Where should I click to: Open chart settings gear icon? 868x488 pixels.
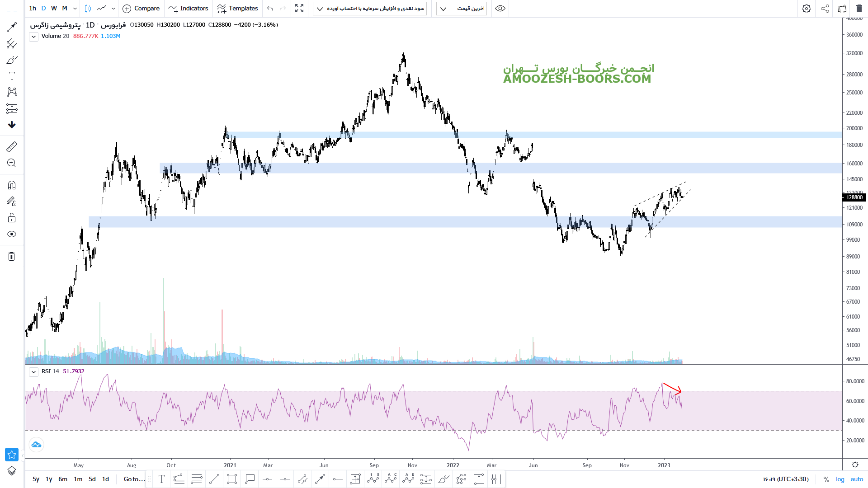[807, 9]
